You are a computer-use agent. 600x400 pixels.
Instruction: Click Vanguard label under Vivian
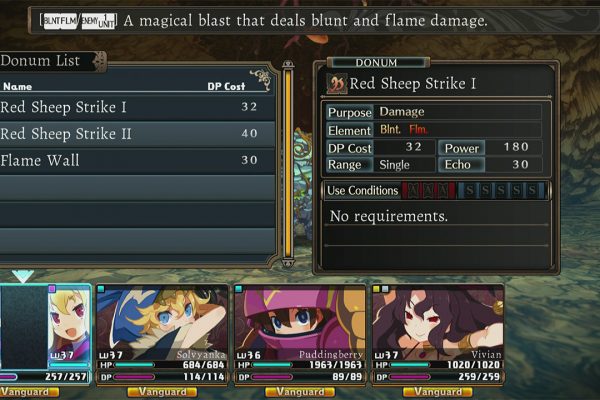click(438, 392)
